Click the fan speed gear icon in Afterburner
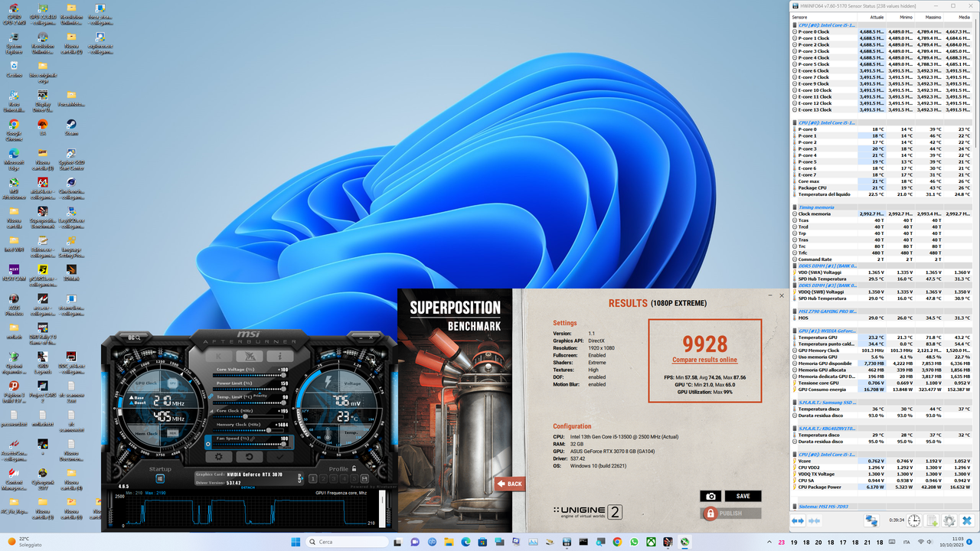 208,444
